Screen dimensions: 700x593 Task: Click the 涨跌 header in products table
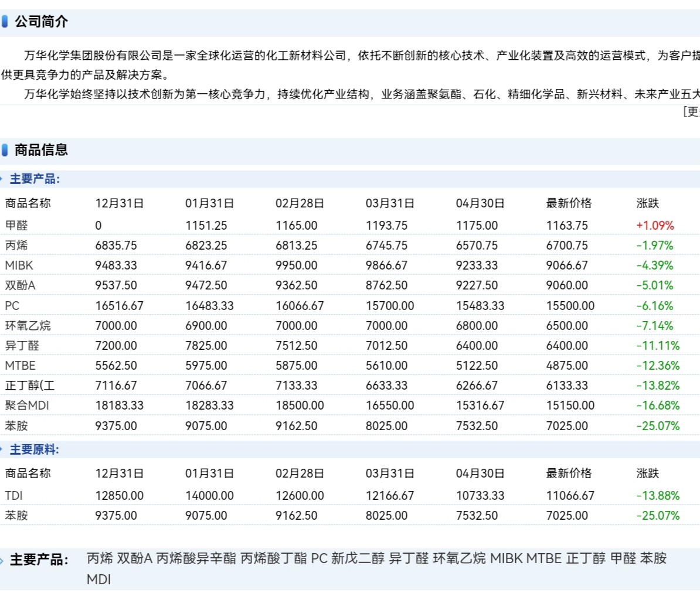648,203
